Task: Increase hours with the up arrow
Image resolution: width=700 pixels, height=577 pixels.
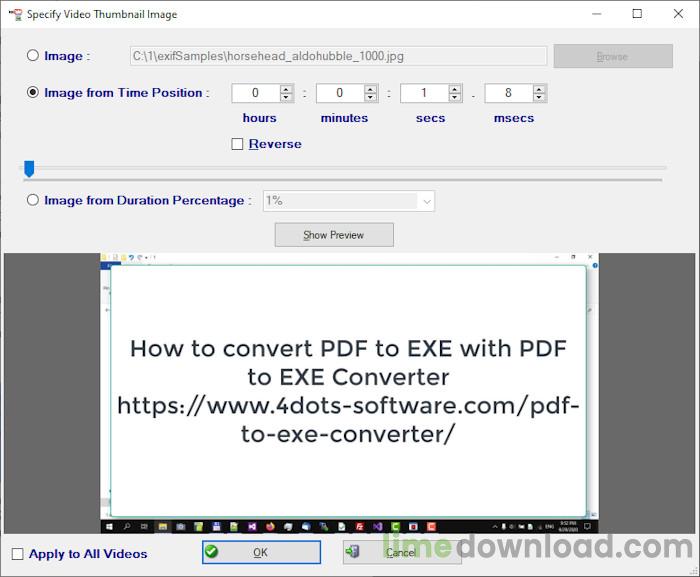Action: (x=286, y=89)
